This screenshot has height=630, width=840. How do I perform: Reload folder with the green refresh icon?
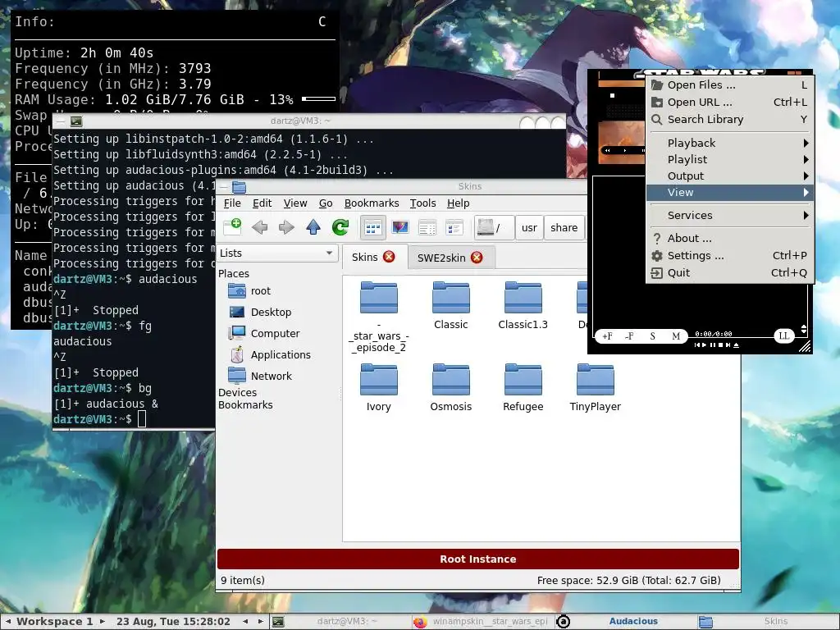click(340, 227)
